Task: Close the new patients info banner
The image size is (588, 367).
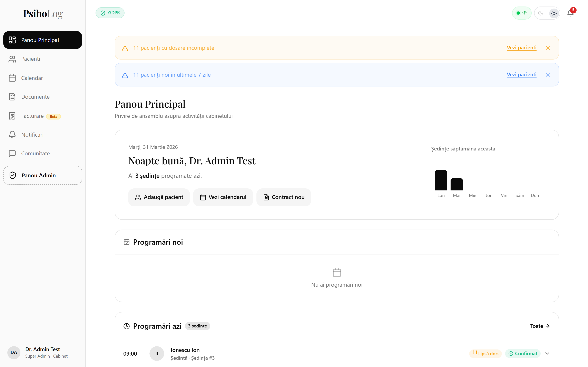Action: pos(548,74)
